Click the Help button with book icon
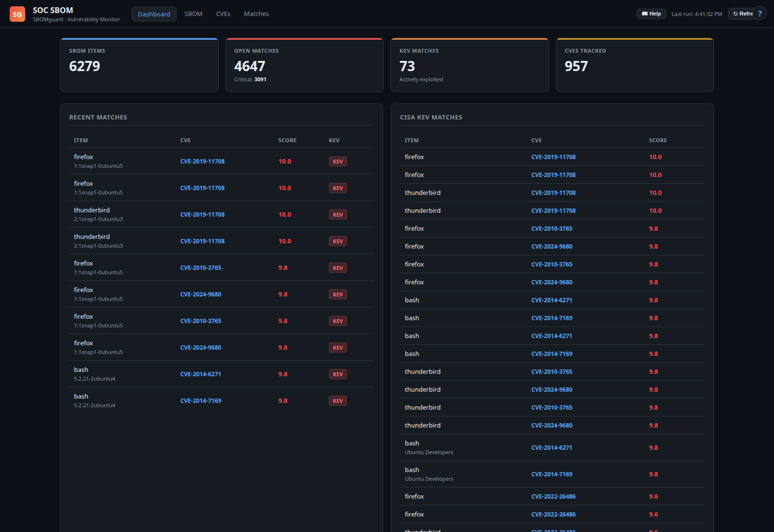The image size is (774, 532). click(x=651, y=14)
